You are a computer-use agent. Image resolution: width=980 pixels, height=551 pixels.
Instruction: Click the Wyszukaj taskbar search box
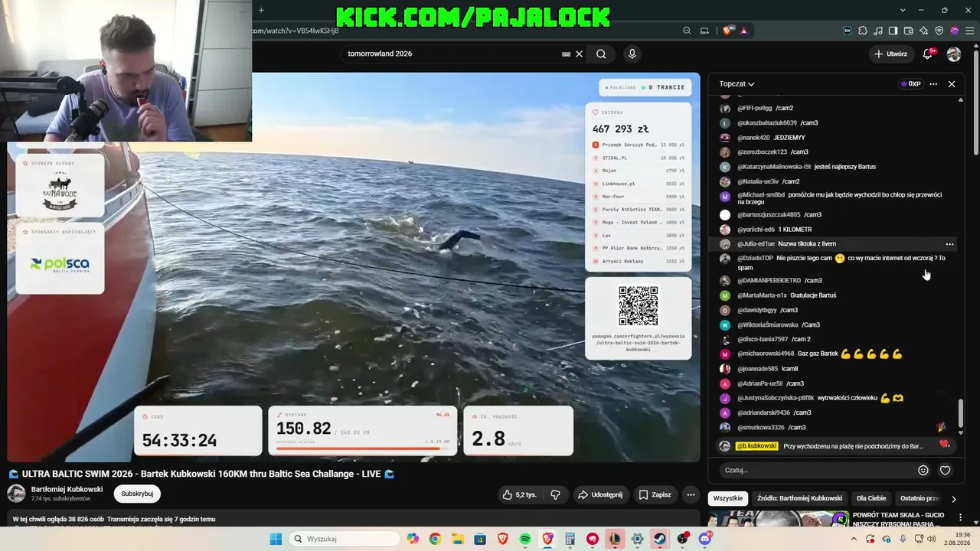pyautogui.click(x=344, y=539)
